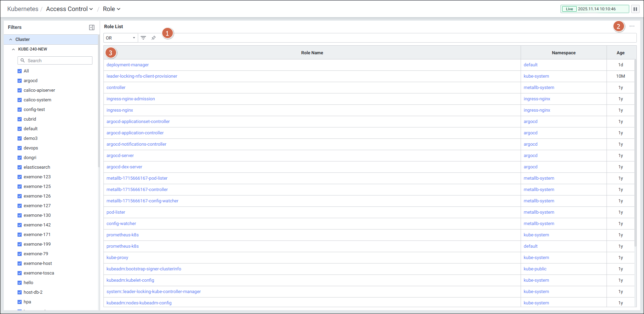The image size is (644, 314).
Task: Collapse the KUBE-240-NEW cluster tree
Action: point(13,49)
